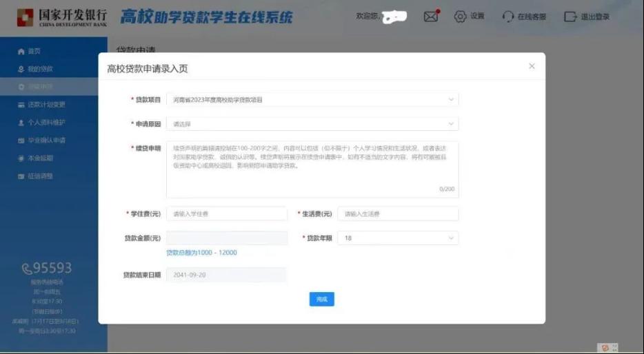
Task: Click into the 续贷声明 text area
Action: pos(312,170)
